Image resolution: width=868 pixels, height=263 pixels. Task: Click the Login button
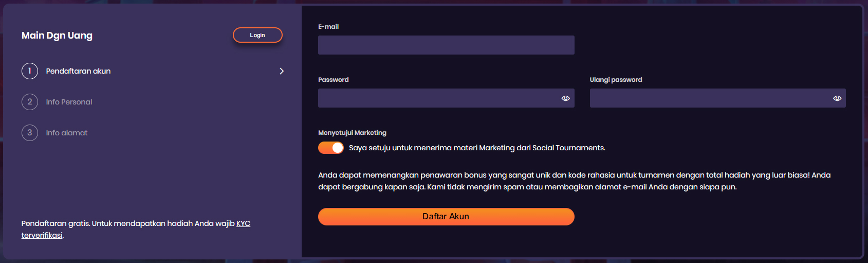pos(257,35)
